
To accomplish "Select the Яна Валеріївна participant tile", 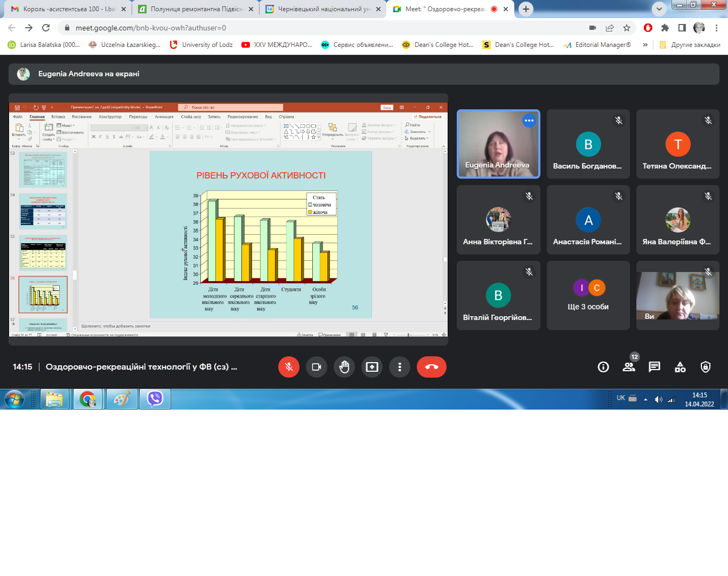I will point(678,220).
